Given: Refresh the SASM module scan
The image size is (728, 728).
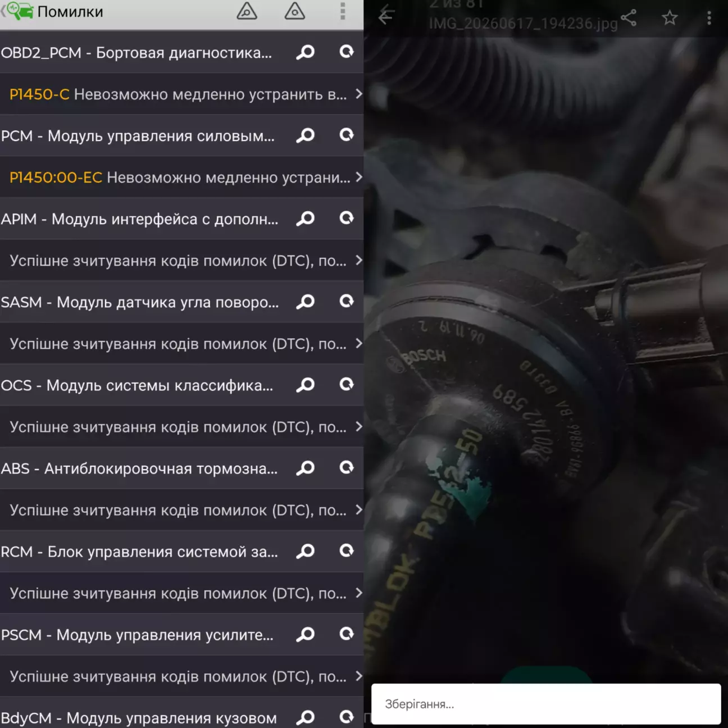Looking at the screenshot, I should pos(347,301).
